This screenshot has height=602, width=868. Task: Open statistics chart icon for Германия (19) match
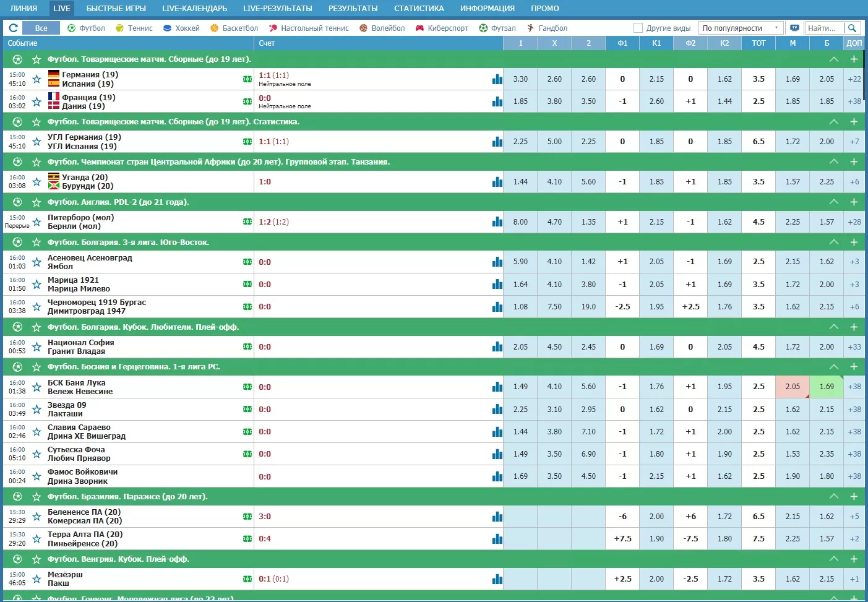(x=497, y=79)
